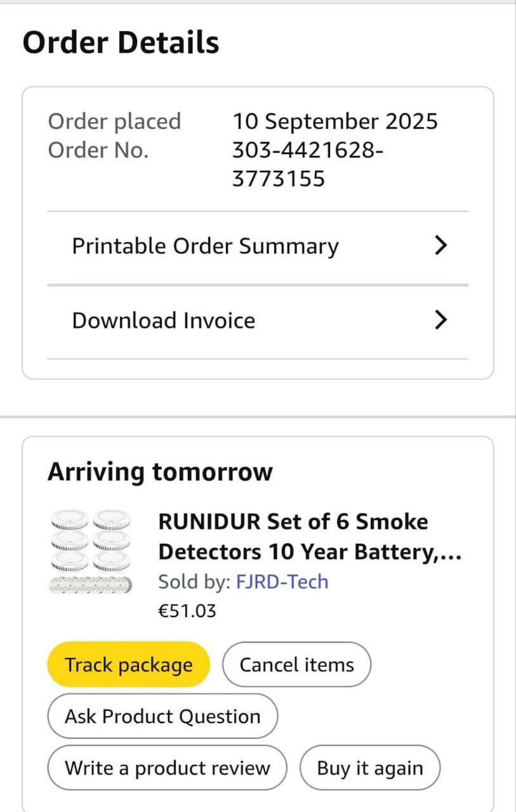The height and width of the screenshot is (812, 516).
Task: Visit the FJRD-Tech seller link
Action: tap(282, 582)
